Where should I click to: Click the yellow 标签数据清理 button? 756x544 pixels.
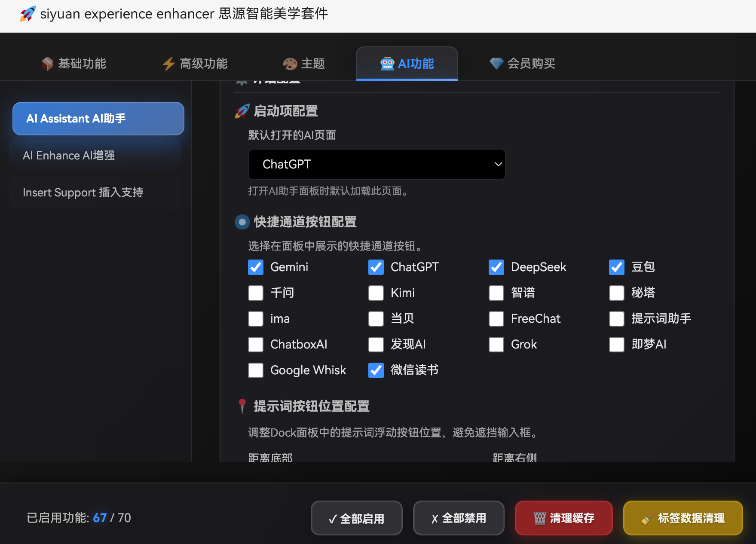click(683, 518)
